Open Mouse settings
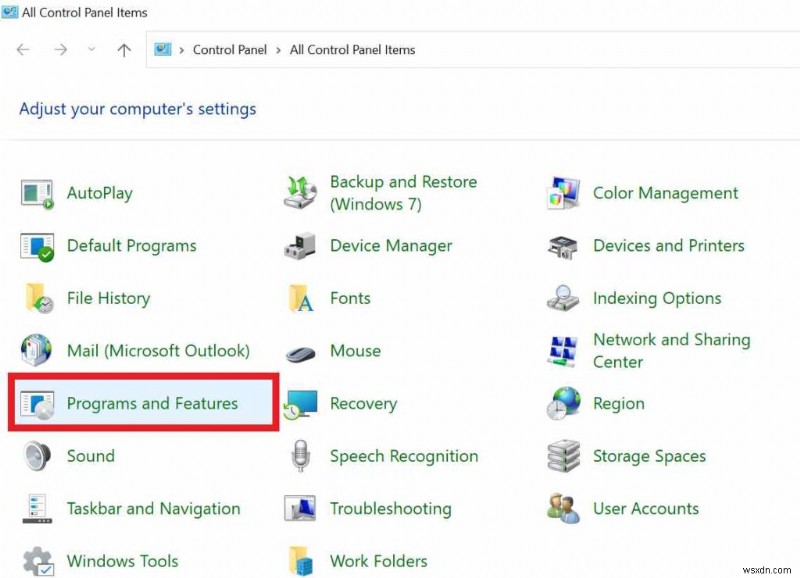This screenshot has width=800, height=578. pyautogui.click(x=355, y=351)
